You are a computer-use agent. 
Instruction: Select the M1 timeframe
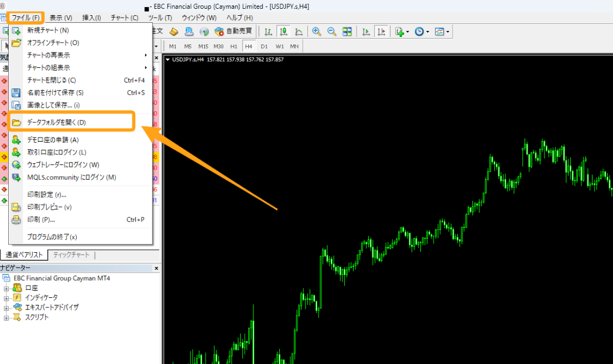(x=173, y=46)
